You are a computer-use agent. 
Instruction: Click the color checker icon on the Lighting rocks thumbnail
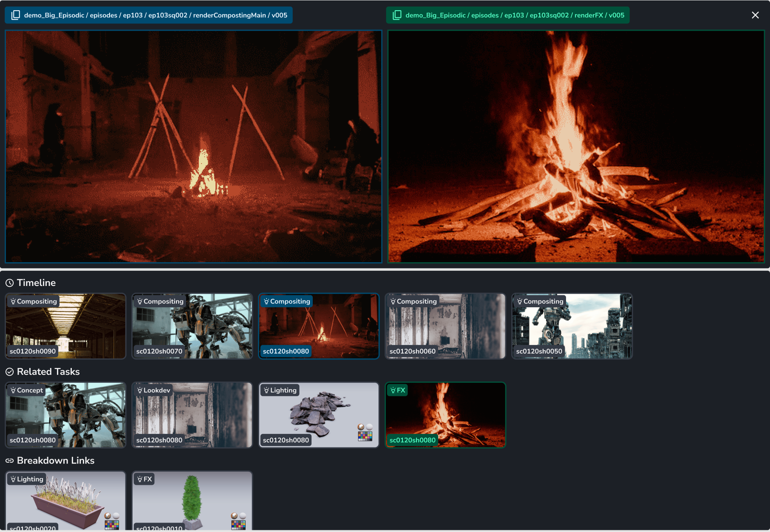point(365,436)
